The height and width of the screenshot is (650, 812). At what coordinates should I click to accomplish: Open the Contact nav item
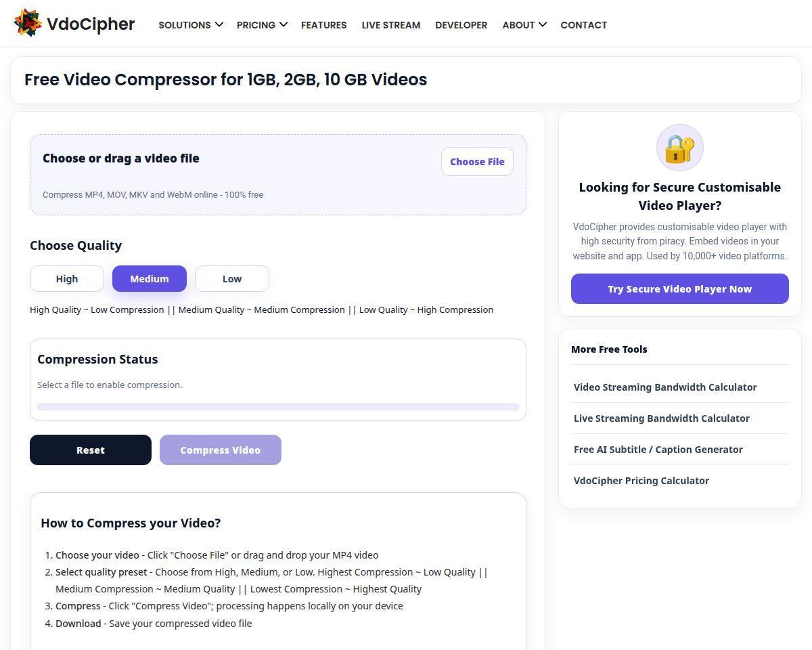click(x=583, y=25)
